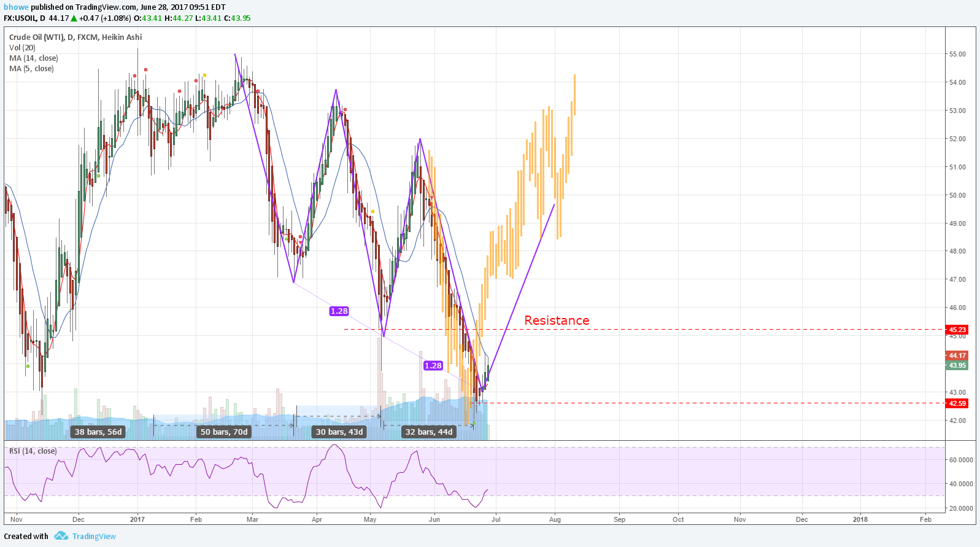Click the green up-triangle price change icon

74,18
